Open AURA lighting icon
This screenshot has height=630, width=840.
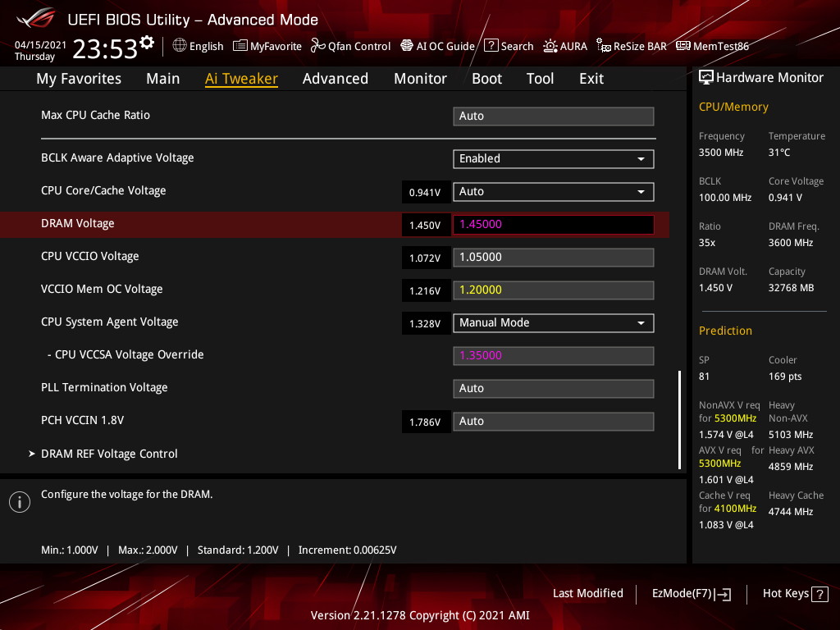pos(550,46)
